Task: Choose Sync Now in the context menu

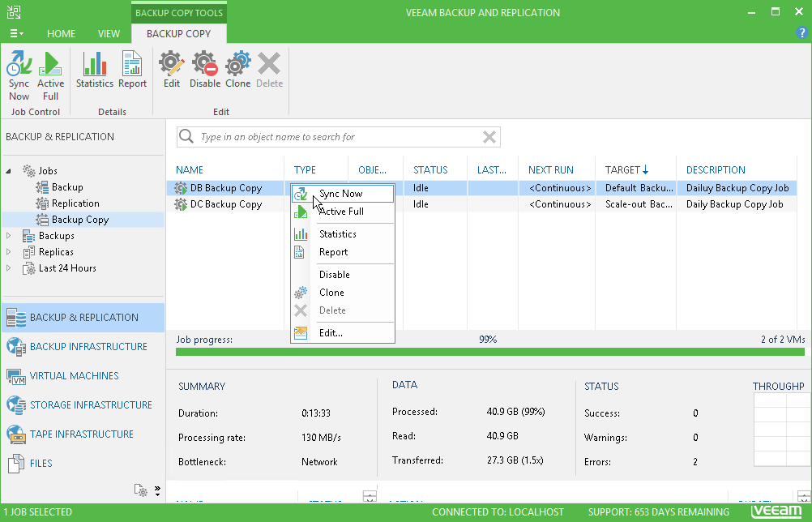Action: point(343,194)
